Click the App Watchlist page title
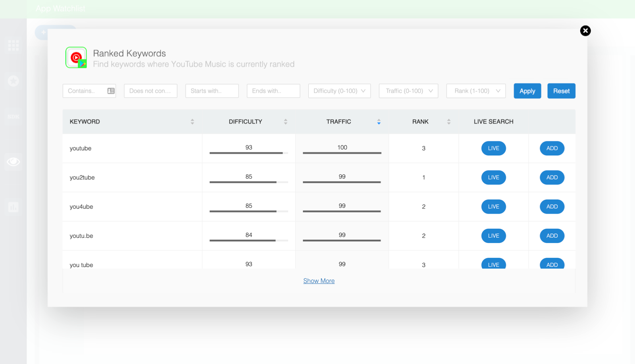Viewport: 635px width, 364px height. 60,9
